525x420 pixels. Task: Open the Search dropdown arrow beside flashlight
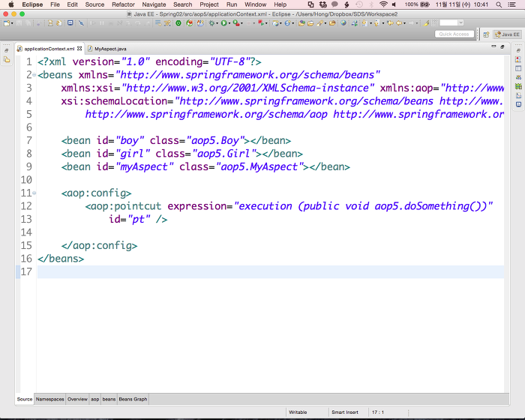(325, 23)
